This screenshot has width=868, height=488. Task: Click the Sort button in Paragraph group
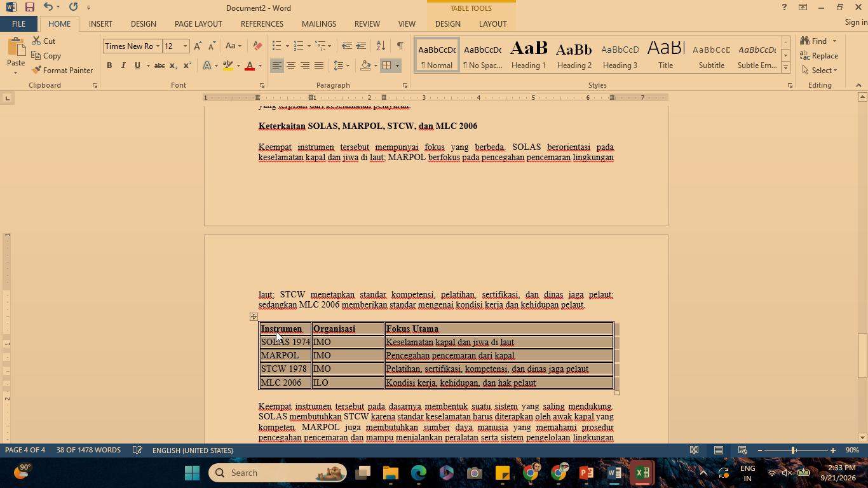(x=381, y=46)
